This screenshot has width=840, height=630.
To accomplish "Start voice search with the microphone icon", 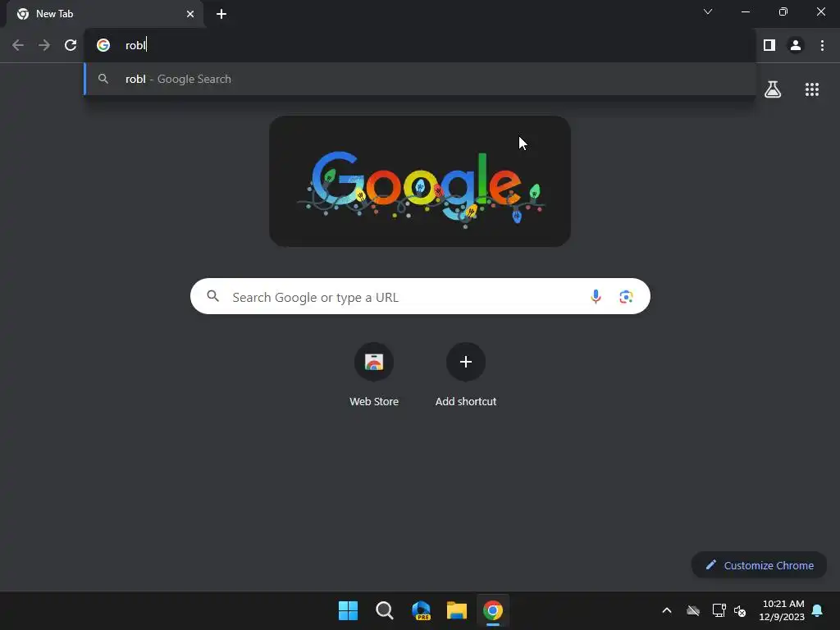I will click(596, 296).
